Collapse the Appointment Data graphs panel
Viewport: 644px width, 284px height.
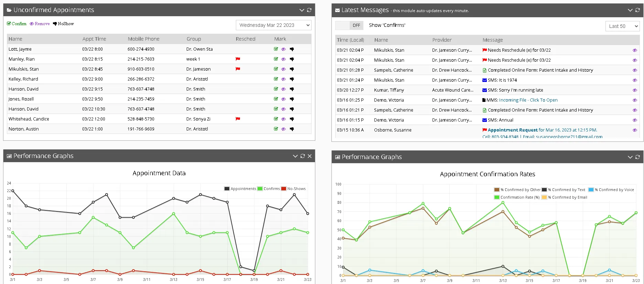pos(295,156)
